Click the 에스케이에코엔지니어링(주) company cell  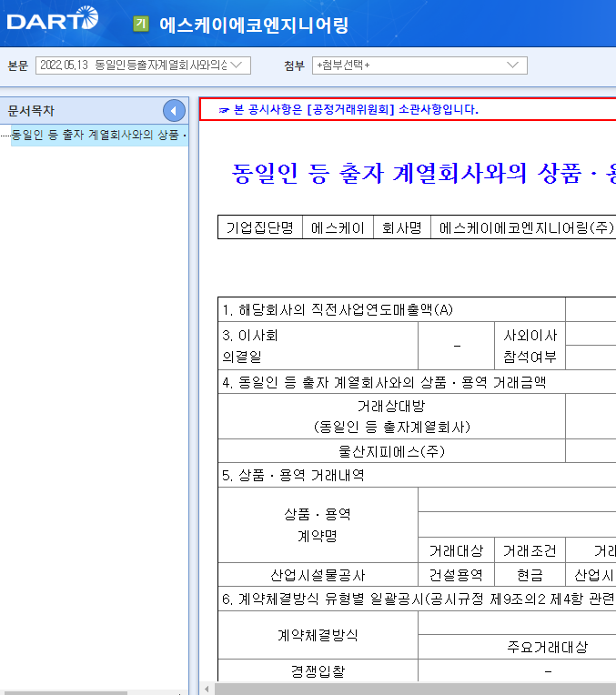click(523, 227)
